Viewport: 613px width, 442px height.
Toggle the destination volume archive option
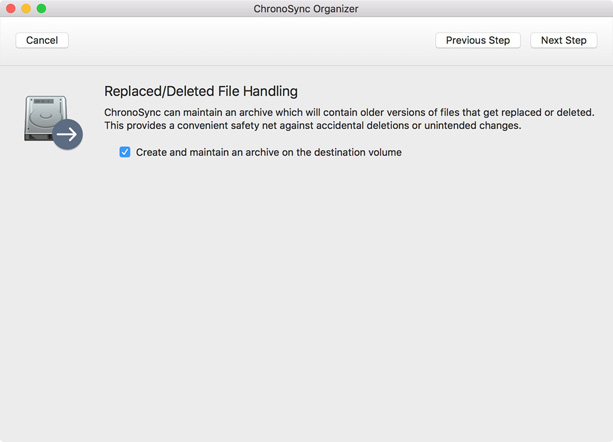pyautogui.click(x=125, y=152)
